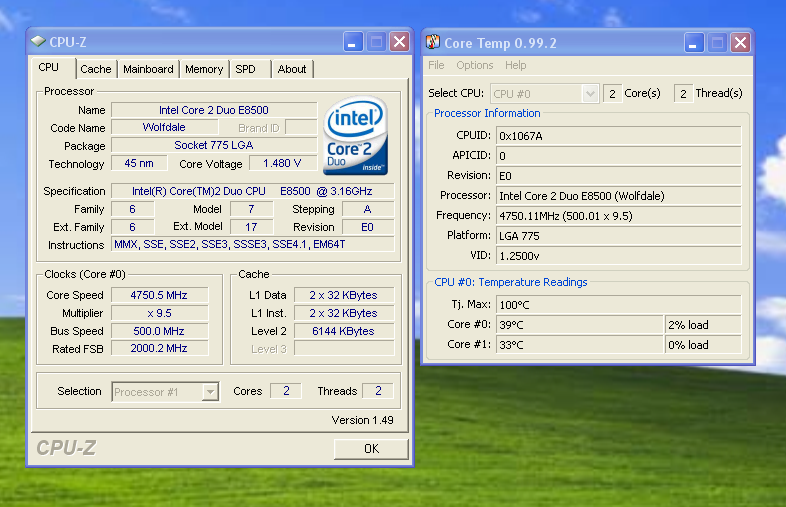Screen dimensions: 786x507
Task: Click the Threads count field in CPU-Z
Action: click(x=378, y=391)
